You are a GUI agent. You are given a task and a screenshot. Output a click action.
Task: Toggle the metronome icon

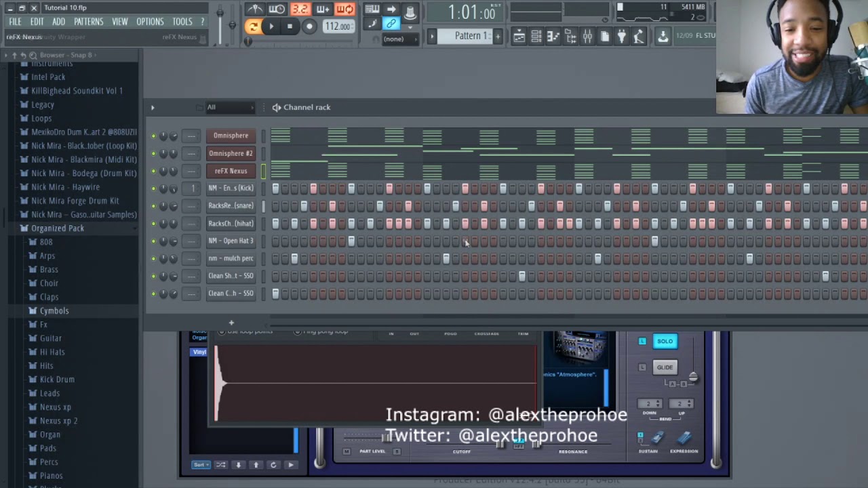[x=255, y=9]
